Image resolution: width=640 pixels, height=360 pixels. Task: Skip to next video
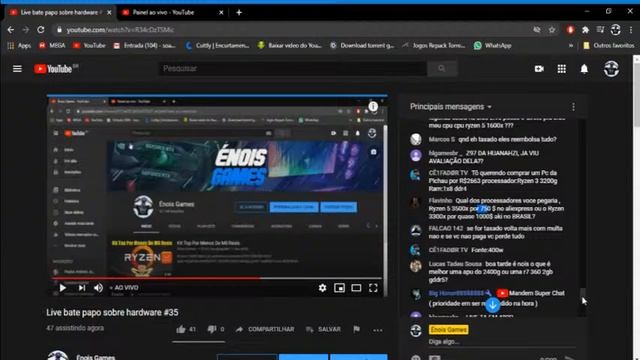(82, 288)
